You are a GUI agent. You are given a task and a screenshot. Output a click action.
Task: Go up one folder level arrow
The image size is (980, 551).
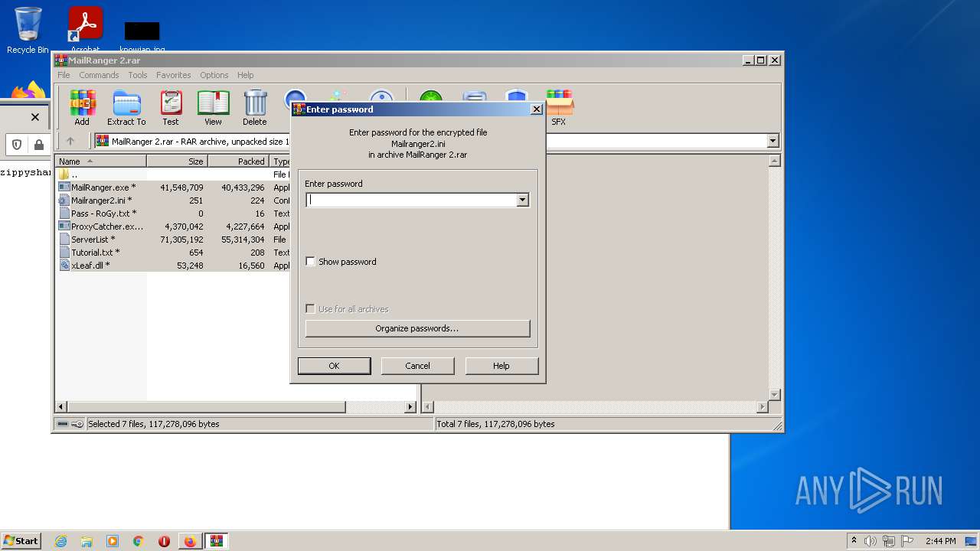[x=70, y=141]
